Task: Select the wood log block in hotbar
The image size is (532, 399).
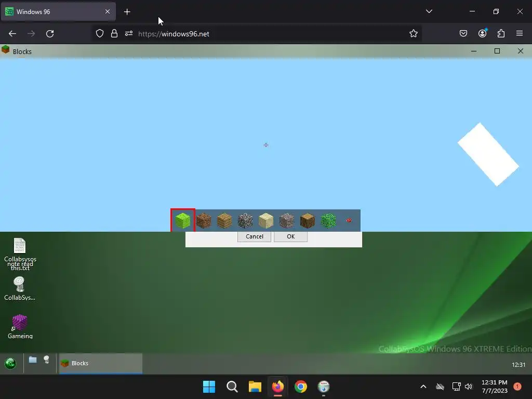Action: (x=308, y=220)
